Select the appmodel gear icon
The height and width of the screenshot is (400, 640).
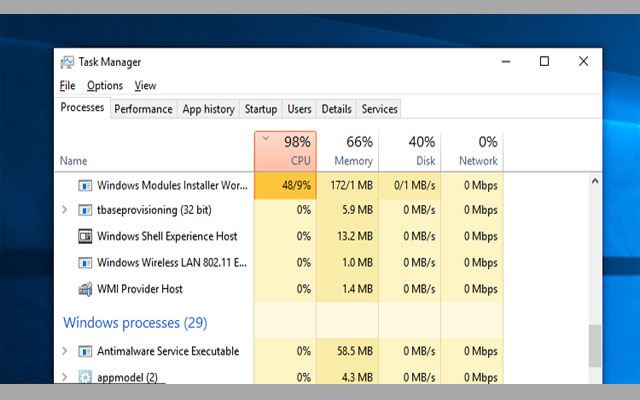click(85, 378)
